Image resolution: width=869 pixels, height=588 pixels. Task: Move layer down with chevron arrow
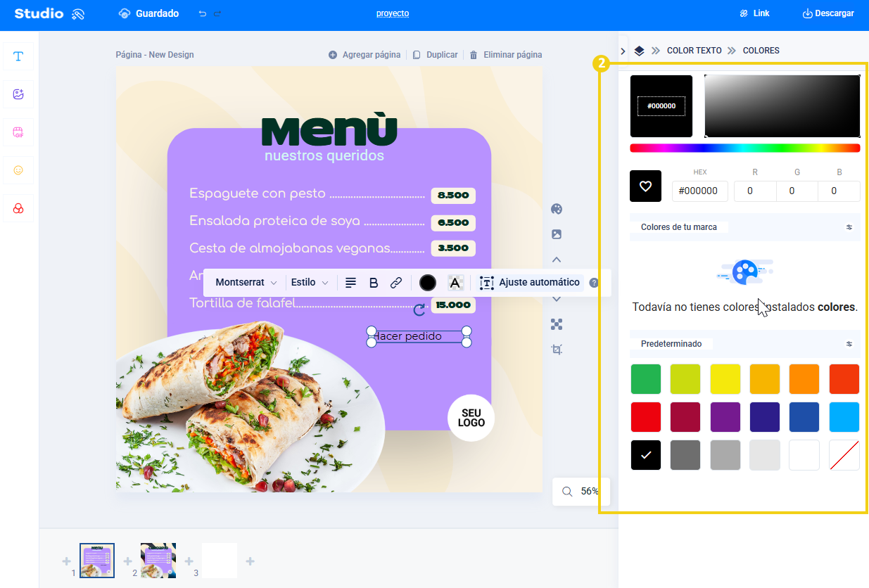557,299
